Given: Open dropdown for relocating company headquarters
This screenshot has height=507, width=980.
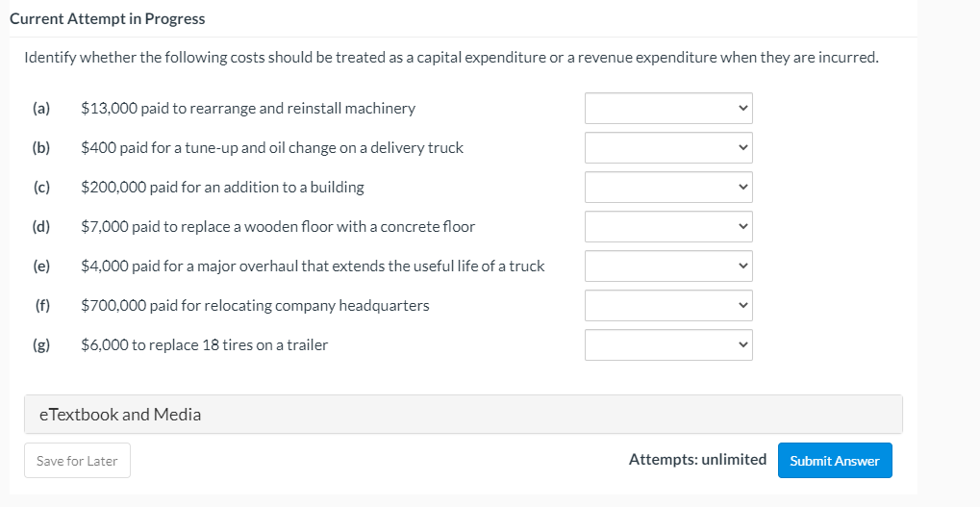Looking at the screenshot, I should tap(668, 305).
